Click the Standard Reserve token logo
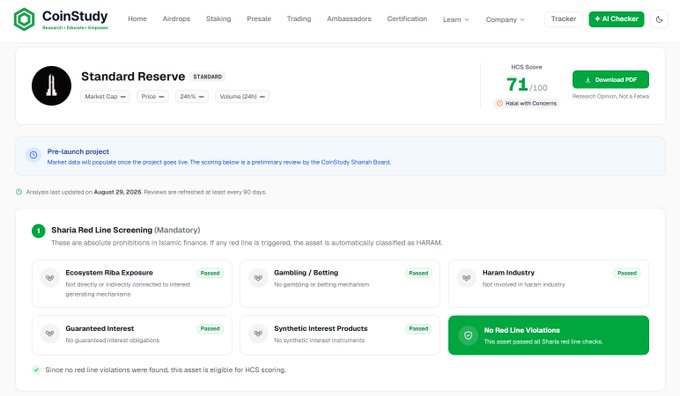Image resolution: width=680 pixels, height=396 pixels. click(51, 85)
